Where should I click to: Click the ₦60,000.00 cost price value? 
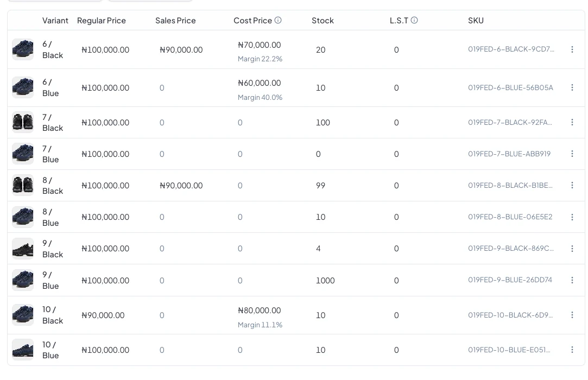point(259,83)
